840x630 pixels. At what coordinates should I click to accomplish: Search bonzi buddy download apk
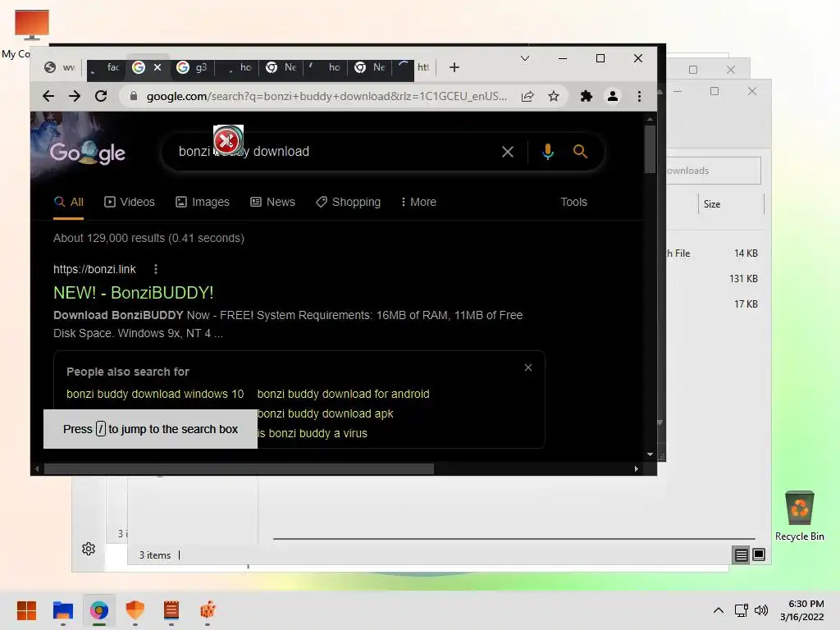(x=325, y=413)
